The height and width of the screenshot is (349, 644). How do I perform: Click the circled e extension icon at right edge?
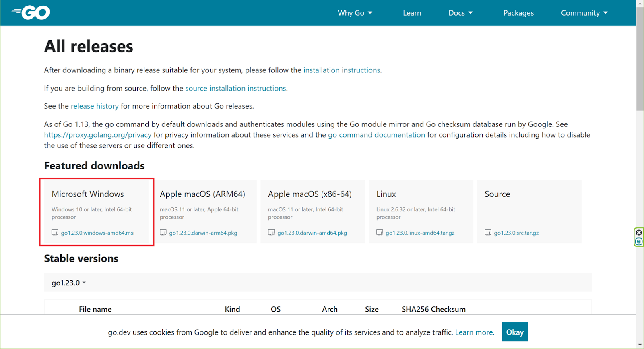click(639, 242)
